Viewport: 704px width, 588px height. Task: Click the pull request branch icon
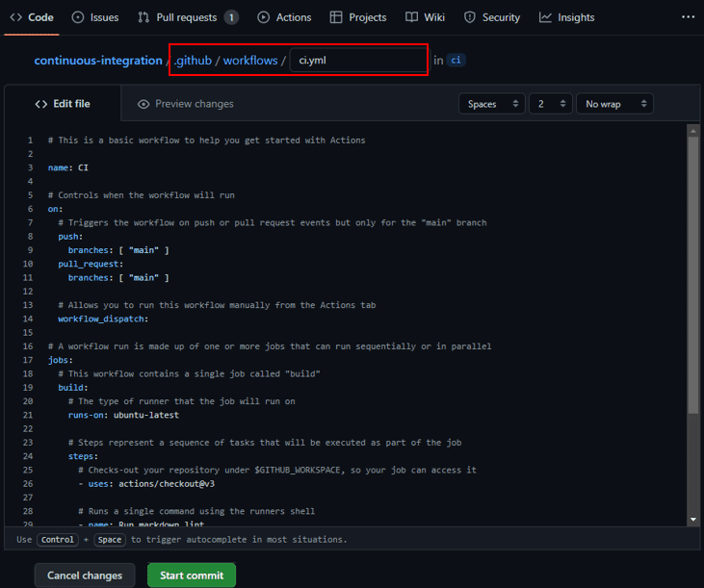pos(143,17)
